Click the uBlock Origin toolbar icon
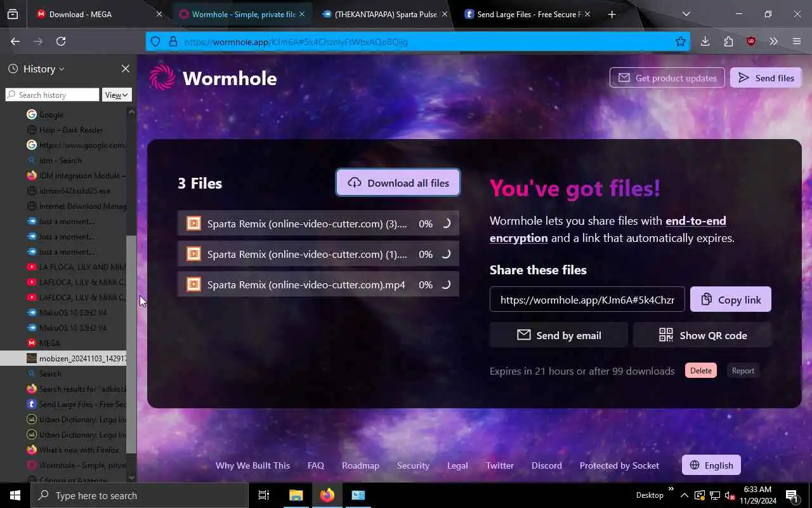Screen dimensions: 812x508 (x=751, y=41)
